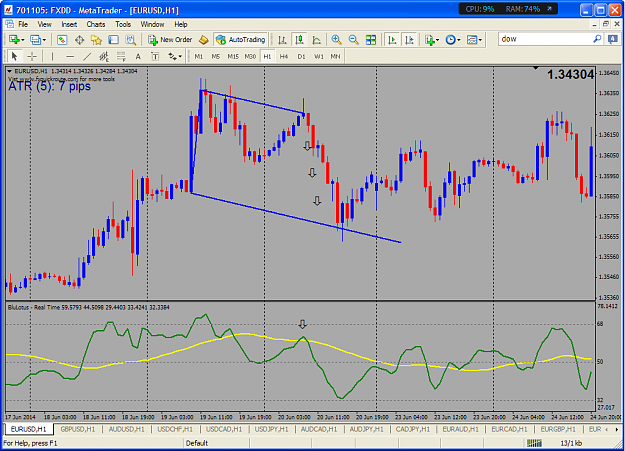
Task: Zoom out on the chart
Action: coord(353,39)
